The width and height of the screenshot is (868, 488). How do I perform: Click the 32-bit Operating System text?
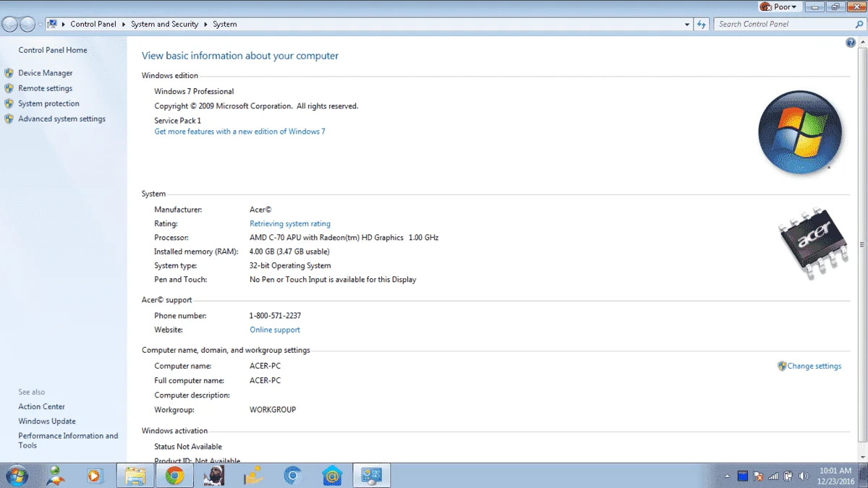click(290, 266)
